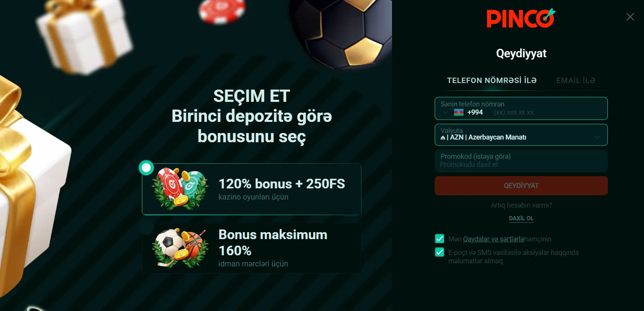Expand the Valyuta currency dropdown arrow
Screen dimensions: 644x311
[x=597, y=137]
